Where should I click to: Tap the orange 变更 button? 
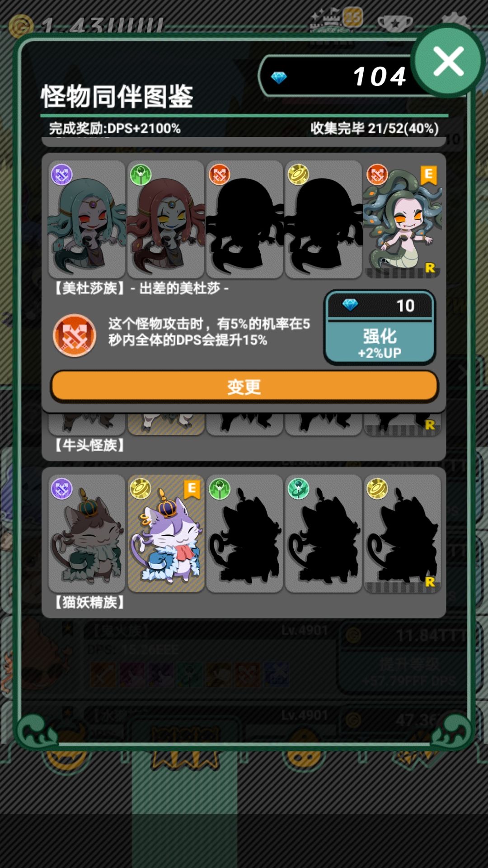click(x=244, y=387)
